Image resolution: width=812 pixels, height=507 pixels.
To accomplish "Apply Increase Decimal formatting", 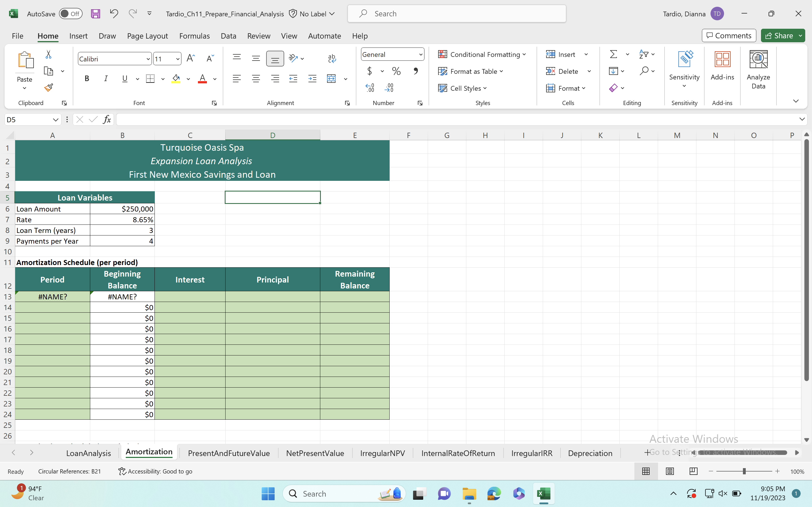I will [370, 87].
